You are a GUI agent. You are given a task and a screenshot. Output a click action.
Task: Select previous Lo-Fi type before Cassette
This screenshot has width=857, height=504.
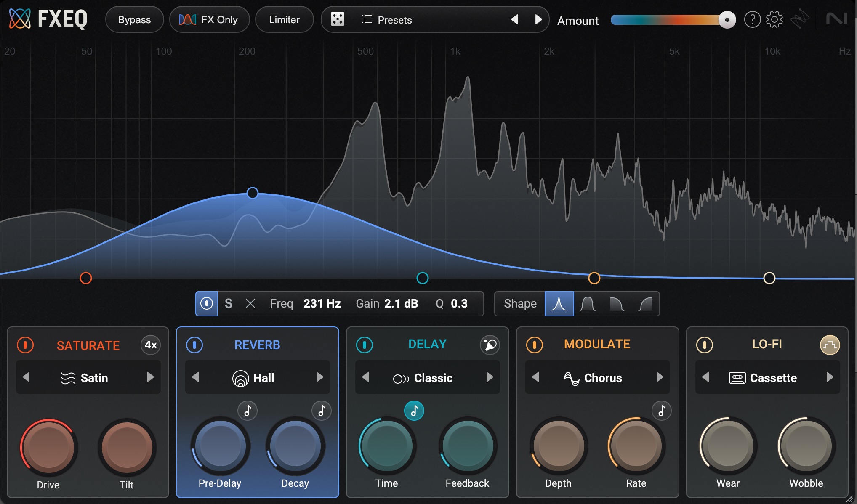(705, 377)
